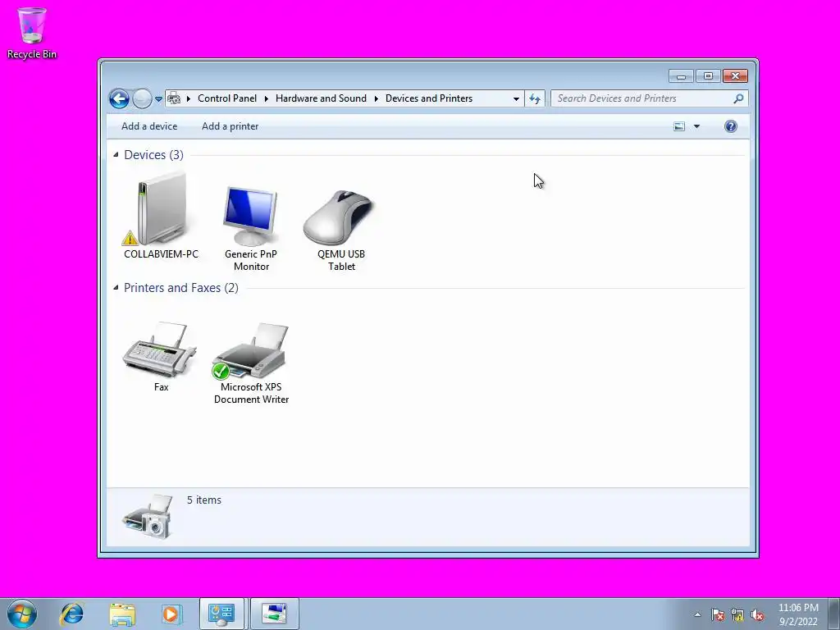Click the address bar location icon
Screen dimensions: 840x630
click(x=174, y=98)
